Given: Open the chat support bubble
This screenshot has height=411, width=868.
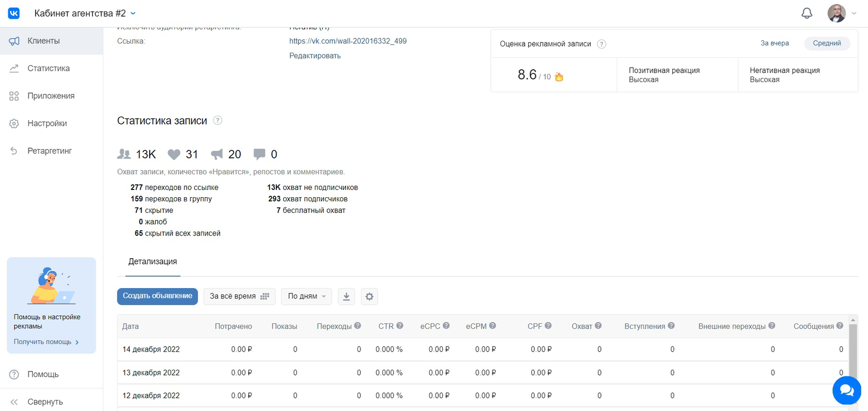Looking at the screenshot, I should pyautogui.click(x=846, y=390).
